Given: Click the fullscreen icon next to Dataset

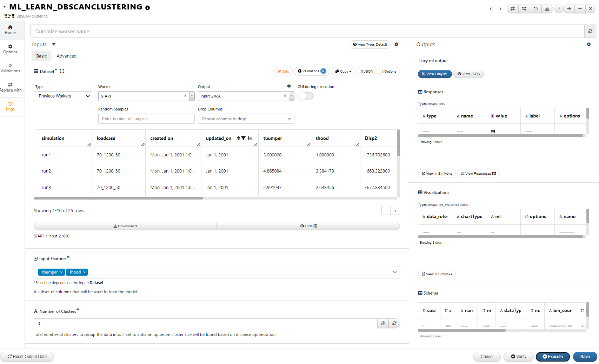Looking at the screenshot, I should click(x=62, y=71).
